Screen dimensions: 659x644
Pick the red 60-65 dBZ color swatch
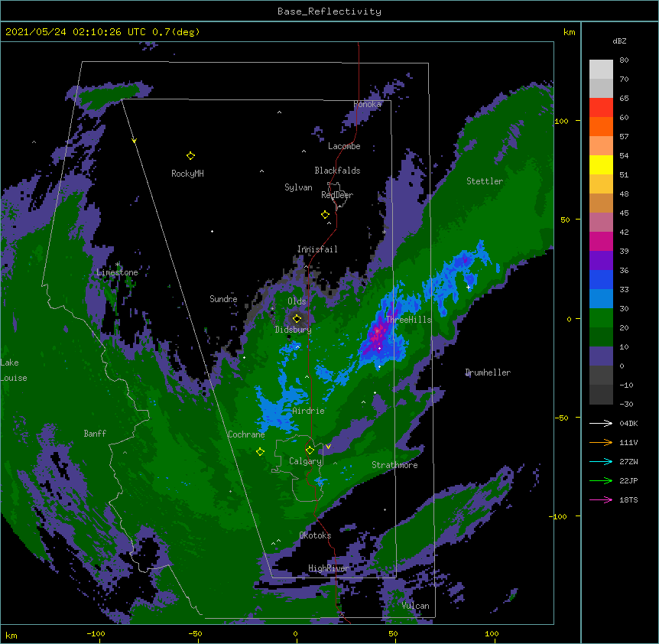[601, 108]
